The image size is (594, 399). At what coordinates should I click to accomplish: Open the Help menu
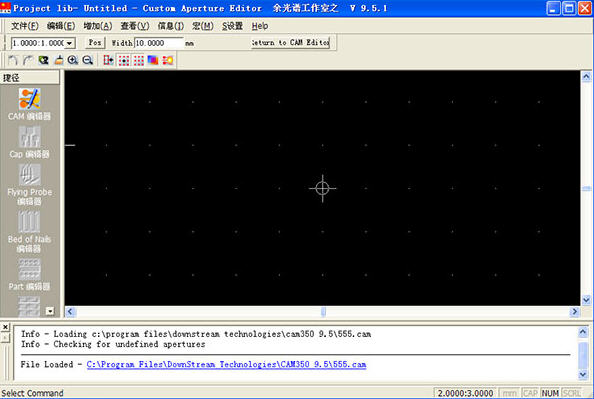click(260, 26)
